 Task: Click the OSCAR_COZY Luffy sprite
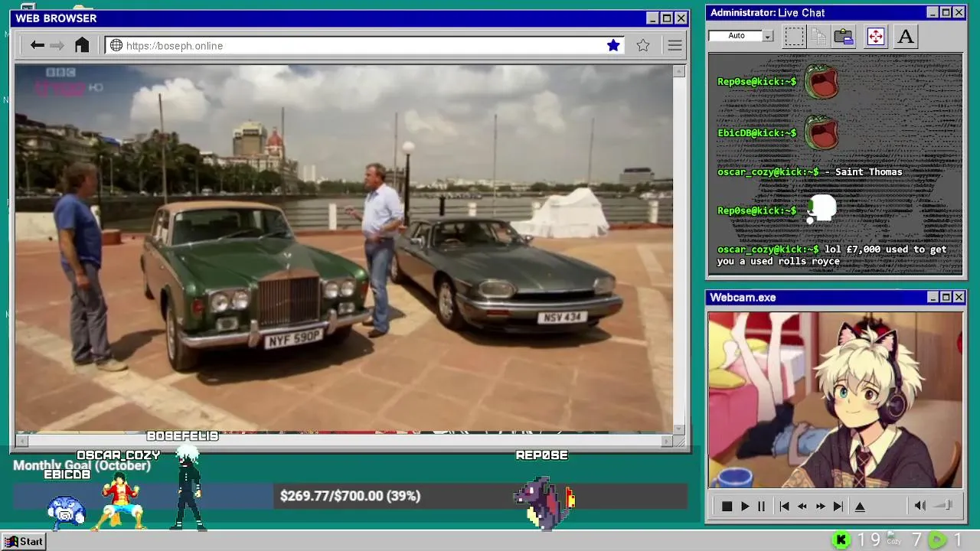pyautogui.click(x=120, y=500)
